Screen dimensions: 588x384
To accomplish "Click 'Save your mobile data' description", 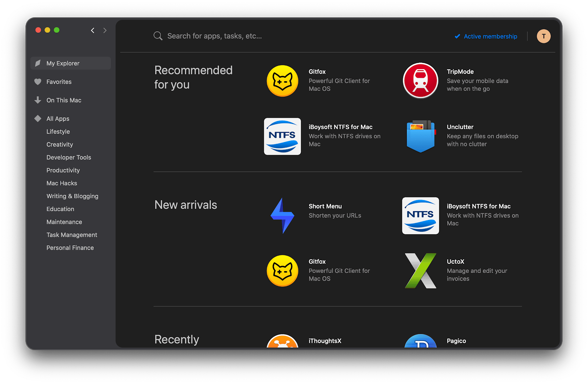I will (477, 85).
